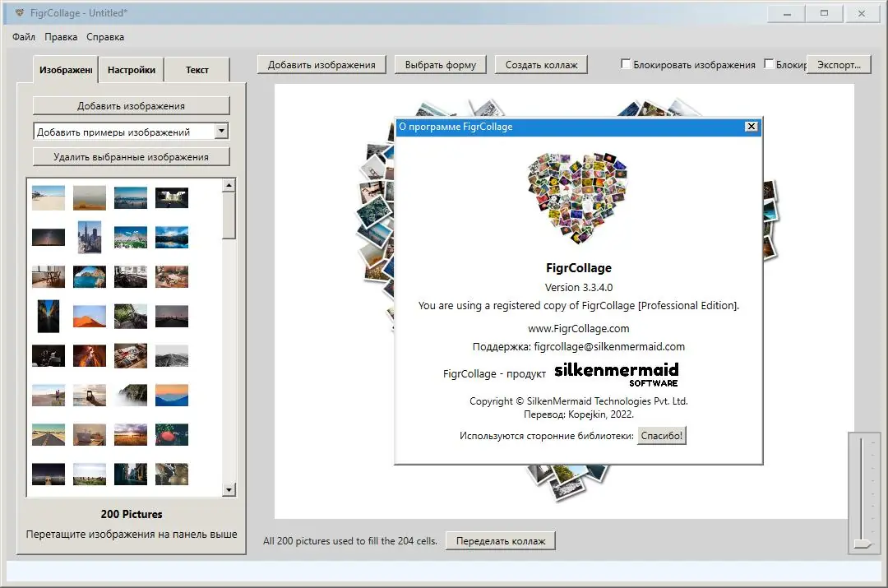This screenshot has width=888, height=588.
Task: Click the bold FigrCollage name in dialog
Action: coord(578,268)
